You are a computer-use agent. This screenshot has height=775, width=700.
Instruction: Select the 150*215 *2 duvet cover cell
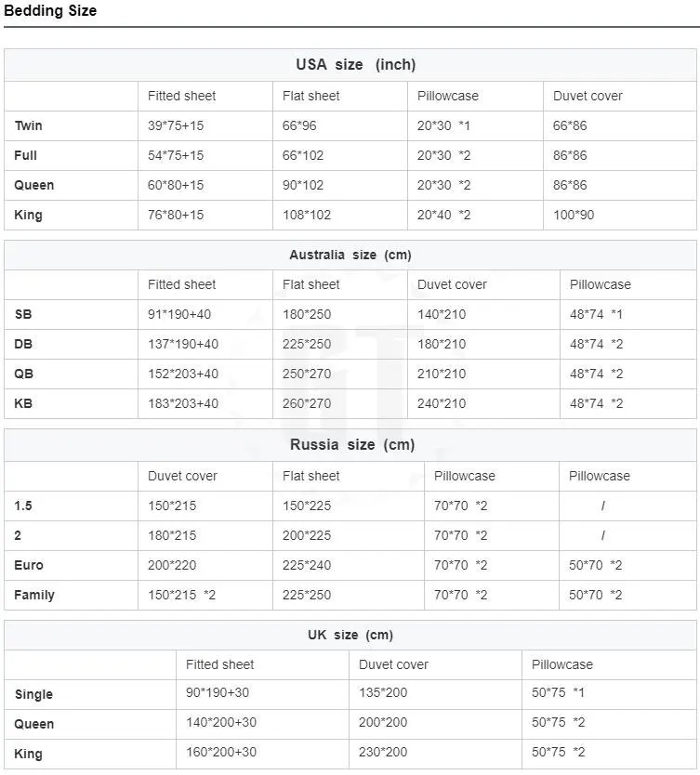(x=181, y=595)
